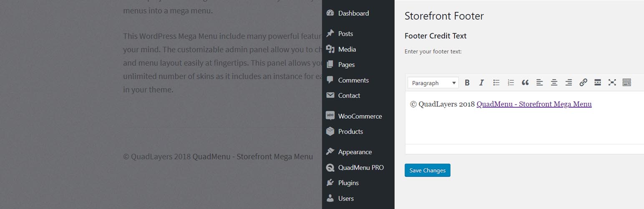Viewport: 644px width, 209px height.
Task: Insert a numbered list
Action: coord(511,83)
